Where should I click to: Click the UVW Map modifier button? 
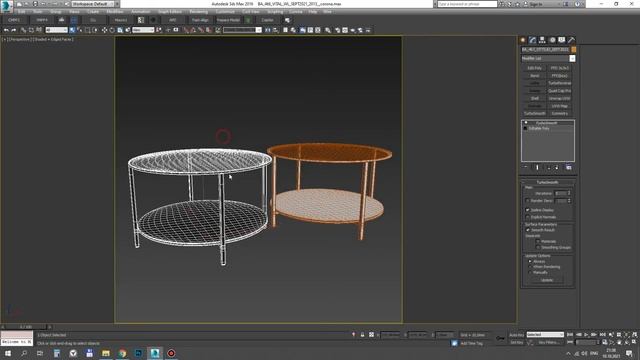coord(560,106)
